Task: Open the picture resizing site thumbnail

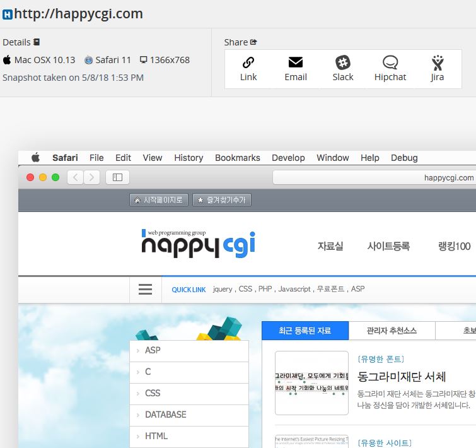Action: pyautogui.click(x=311, y=442)
